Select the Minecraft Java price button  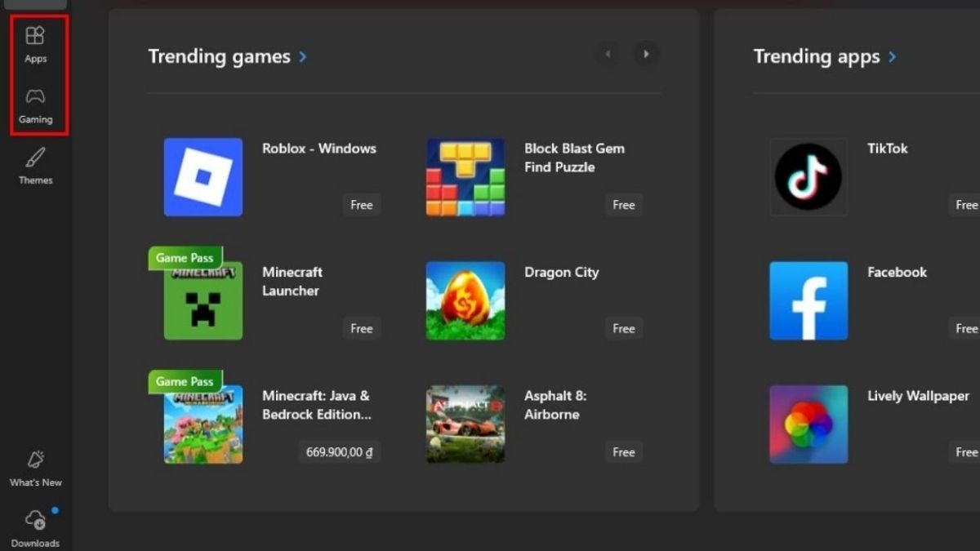pyautogui.click(x=339, y=452)
